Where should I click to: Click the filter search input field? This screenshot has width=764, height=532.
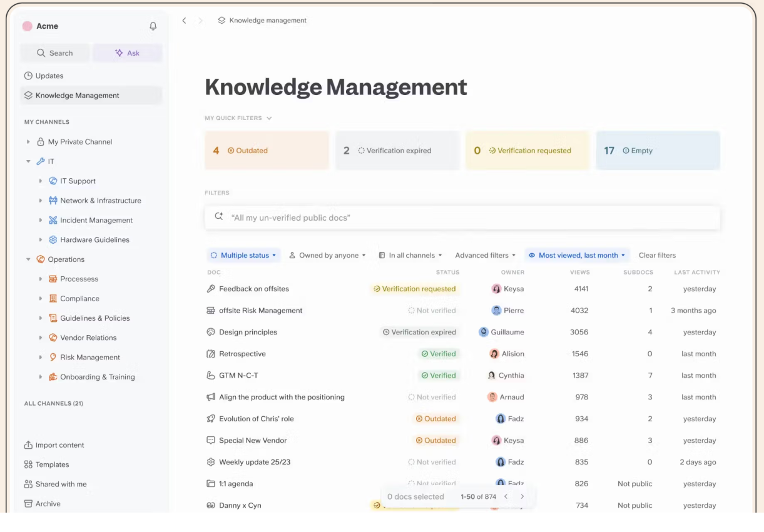click(462, 218)
